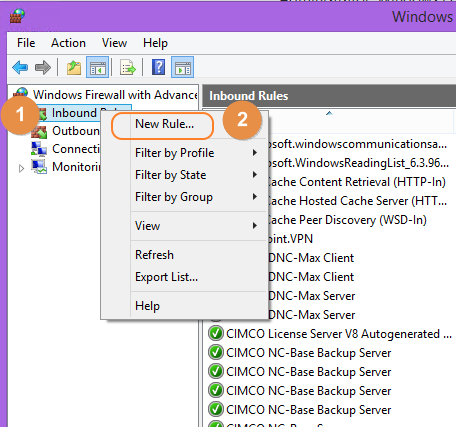456x427 pixels.
Task: Open the Action menu
Action: click(68, 43)
